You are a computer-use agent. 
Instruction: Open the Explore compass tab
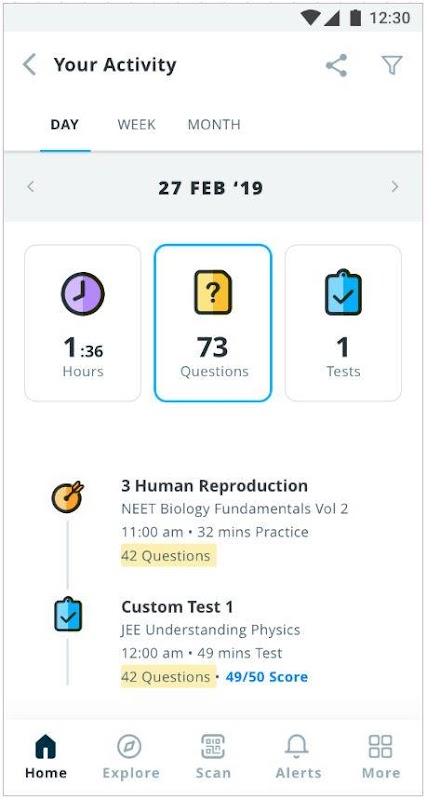click(131, 756)
